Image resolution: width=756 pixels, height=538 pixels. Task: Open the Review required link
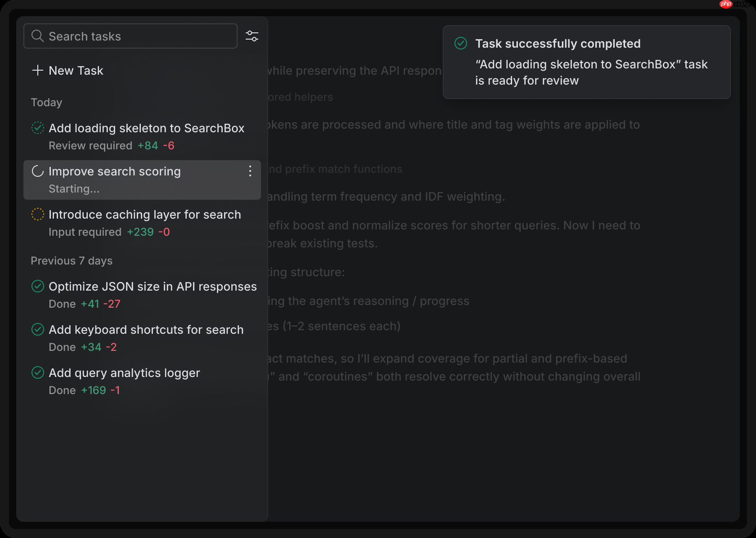tap(91, 145)
